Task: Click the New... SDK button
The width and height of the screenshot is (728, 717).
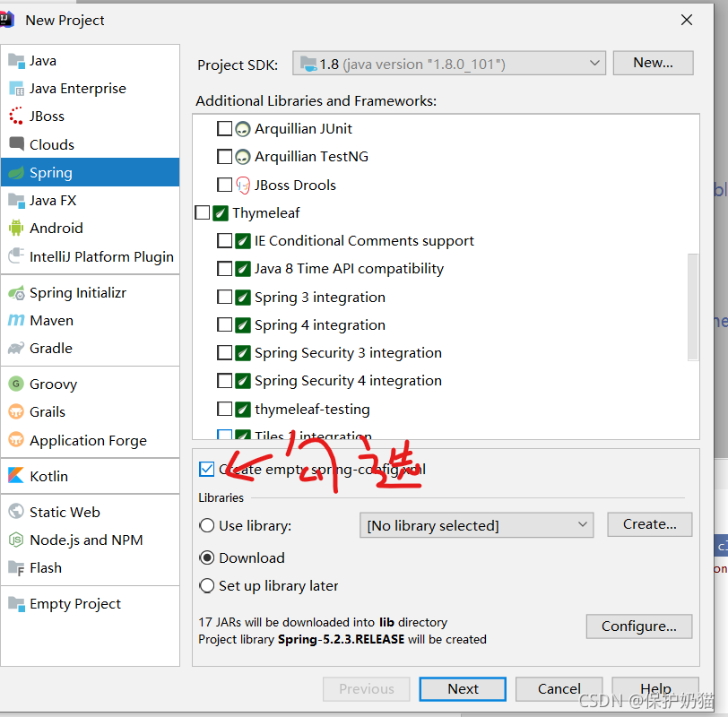Action: pos(653,63)
